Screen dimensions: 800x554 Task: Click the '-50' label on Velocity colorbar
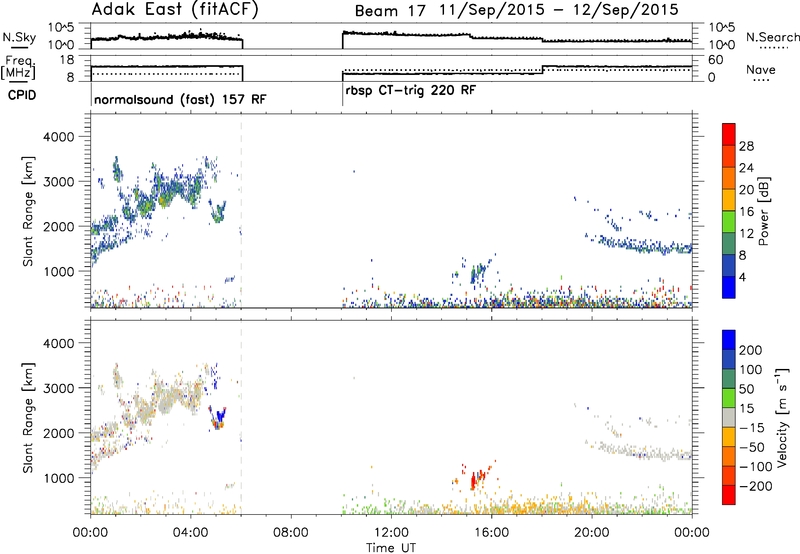click(753, 447)
